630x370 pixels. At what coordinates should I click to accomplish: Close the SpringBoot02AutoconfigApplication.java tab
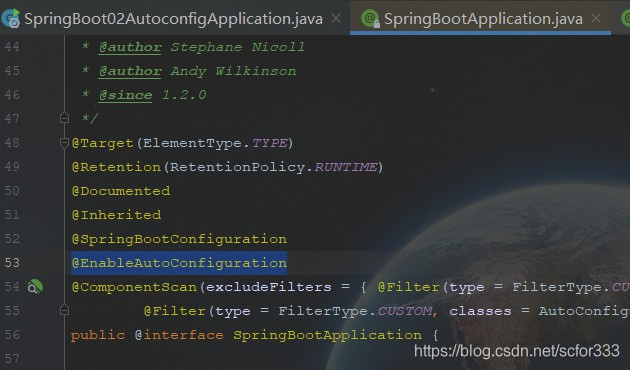tap(336, 18)
